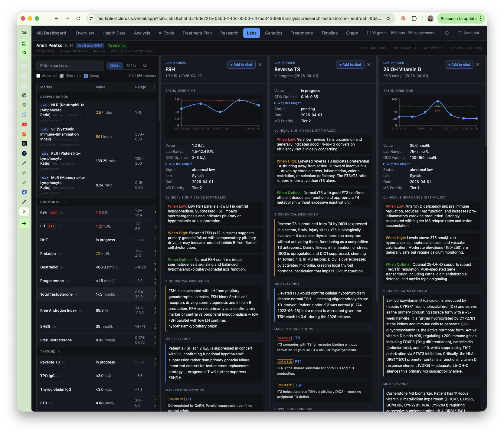This screenshot has height=434, width=504.
Task: Click the green plus icon in sidebar
Action: point(24,223)
